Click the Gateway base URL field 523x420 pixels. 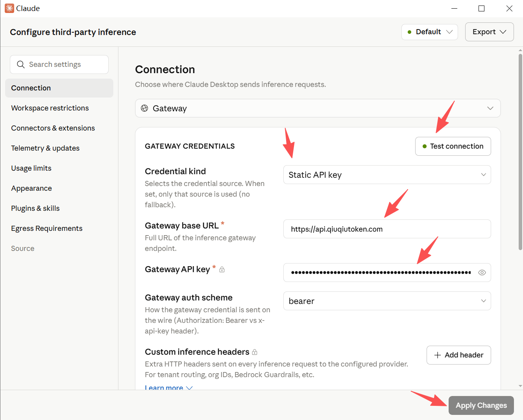[387, 229]
